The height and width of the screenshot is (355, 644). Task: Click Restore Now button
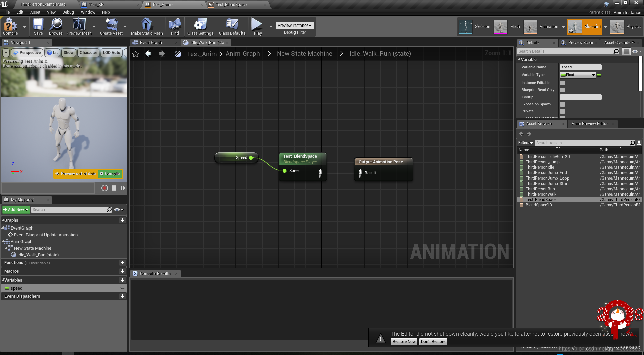tap(404, 342)
